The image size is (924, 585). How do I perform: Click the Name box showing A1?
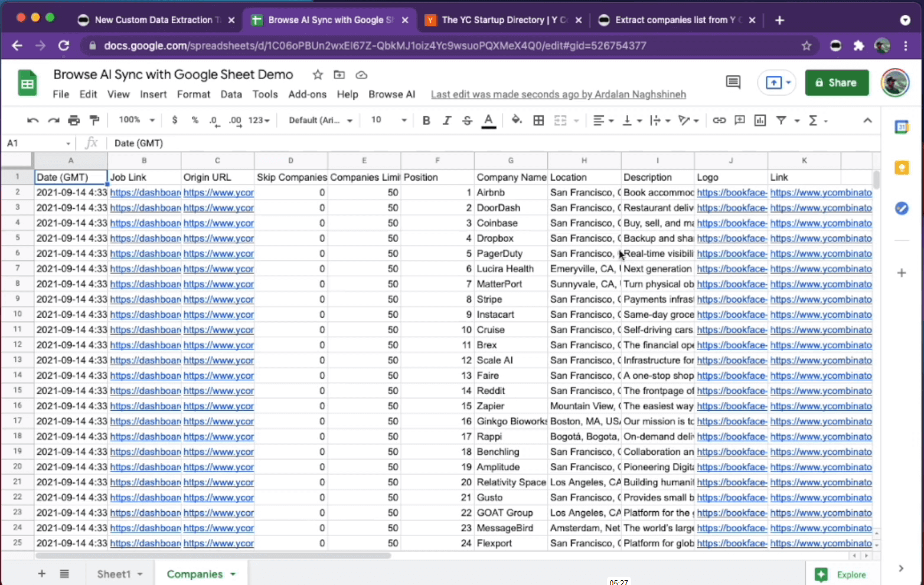[x=38, y=143]
